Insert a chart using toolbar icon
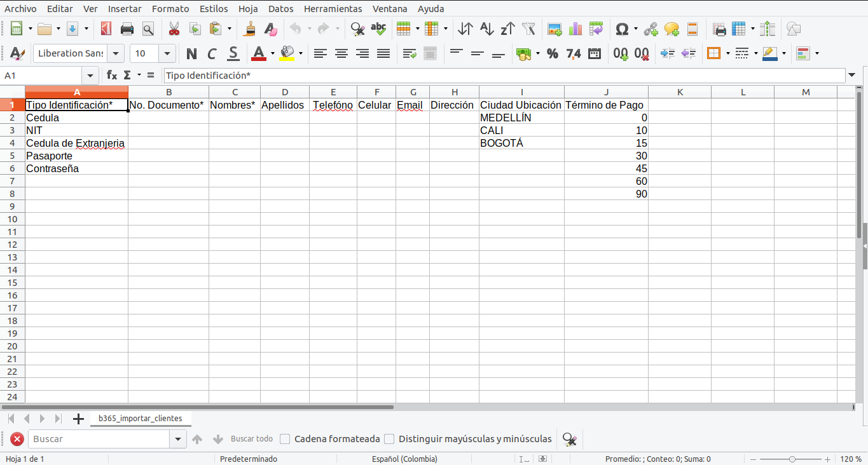 pyautogui.click(x=575, y=29)
